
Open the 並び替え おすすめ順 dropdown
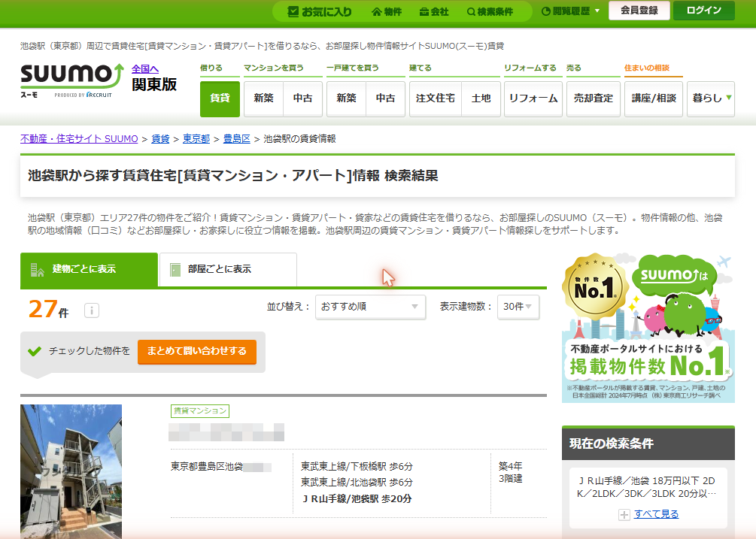coord(370,307)
